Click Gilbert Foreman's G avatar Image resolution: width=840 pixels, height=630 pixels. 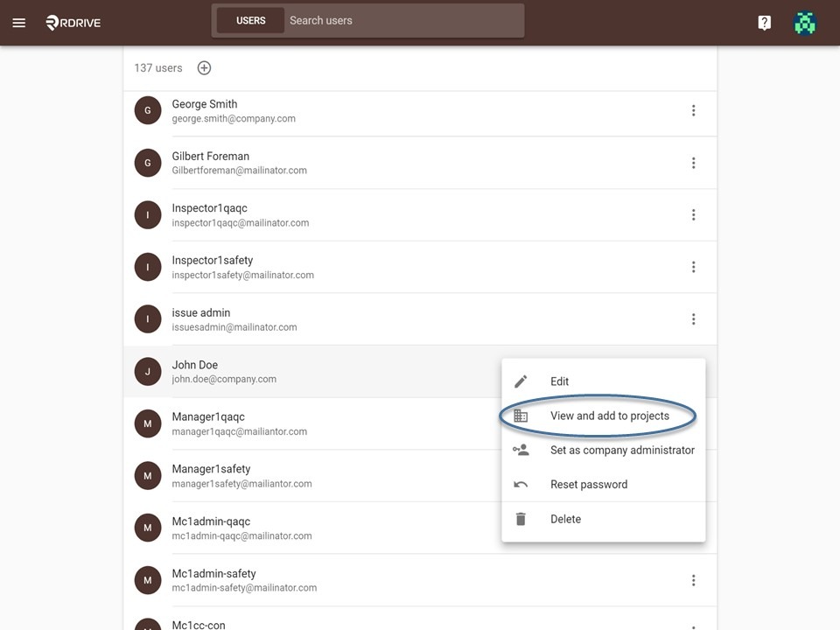148,163
